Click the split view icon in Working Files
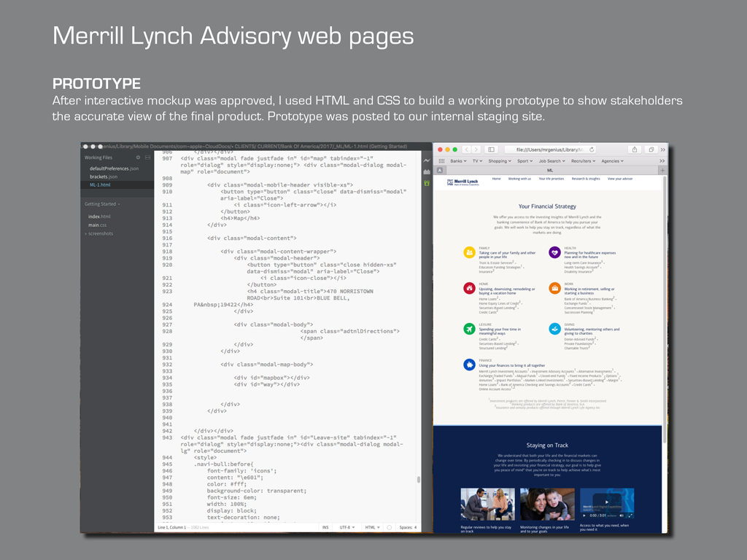 (x=147, y=157)
